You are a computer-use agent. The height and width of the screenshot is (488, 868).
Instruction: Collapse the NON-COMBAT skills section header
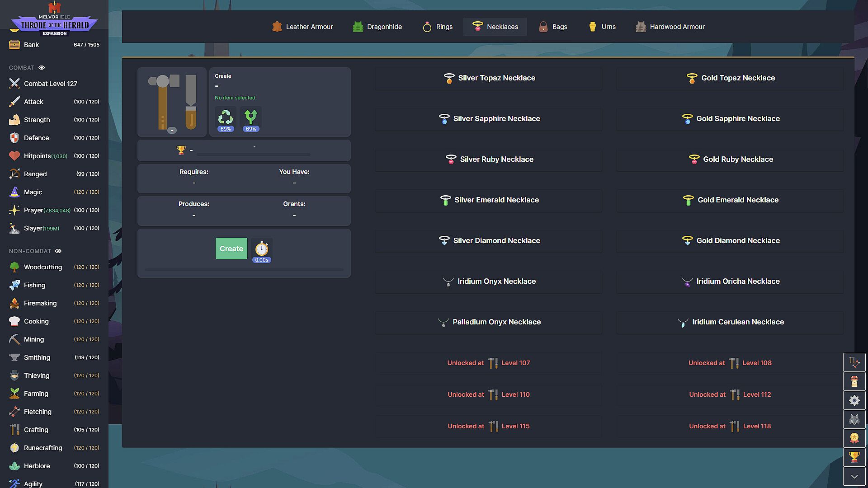click(x=30, y=251)
